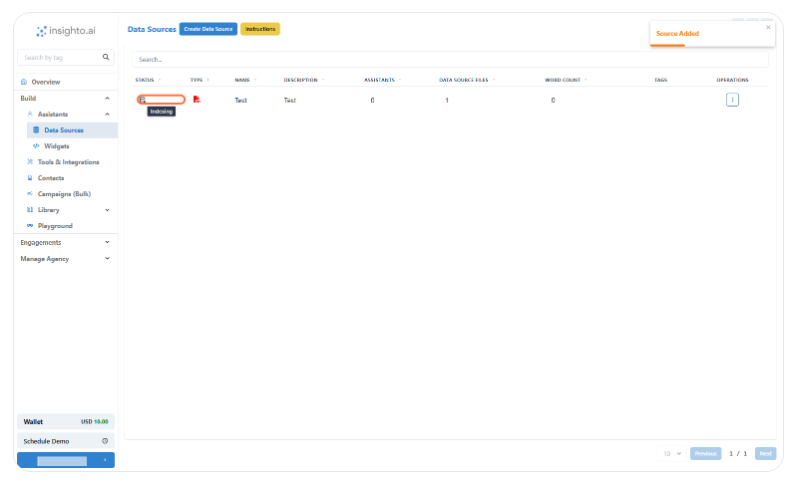Click the Library books icon
Screen dimensions: 798x493
(x=30, y=210)
